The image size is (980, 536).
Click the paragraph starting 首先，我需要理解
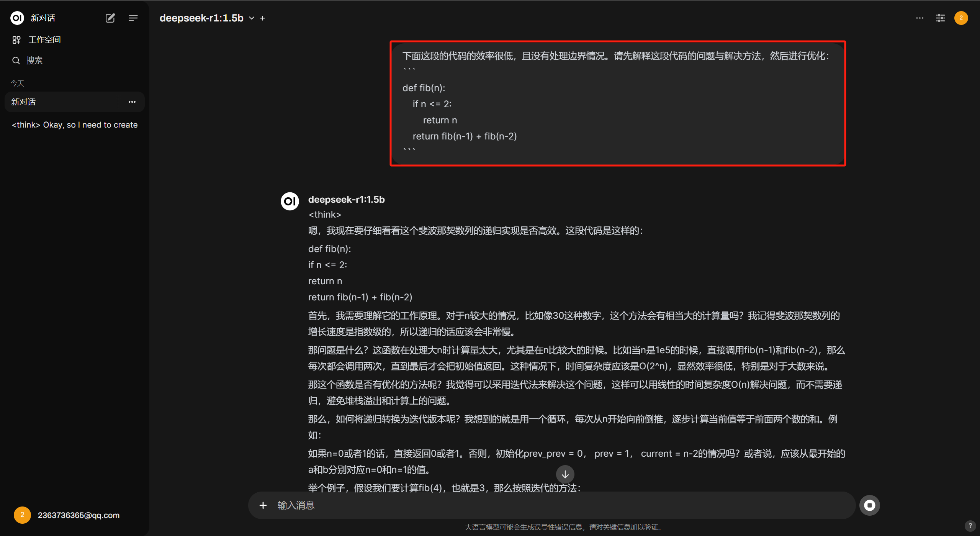[574, 324]
